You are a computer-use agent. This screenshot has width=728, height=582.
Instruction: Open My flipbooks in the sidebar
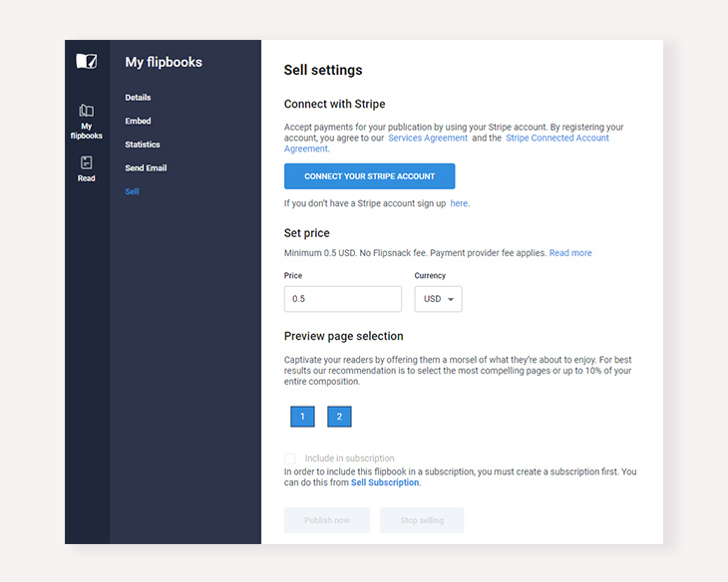coord(87,122)
